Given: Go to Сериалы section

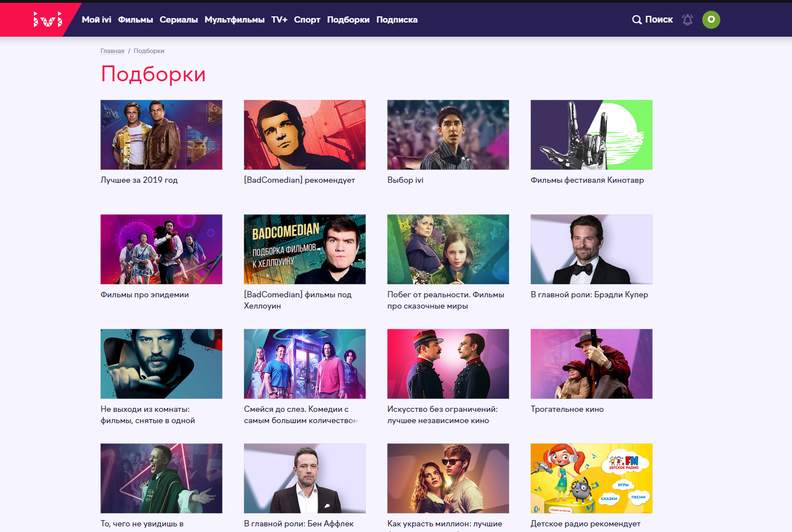Looking at the screenshot, I should (179, 20).
